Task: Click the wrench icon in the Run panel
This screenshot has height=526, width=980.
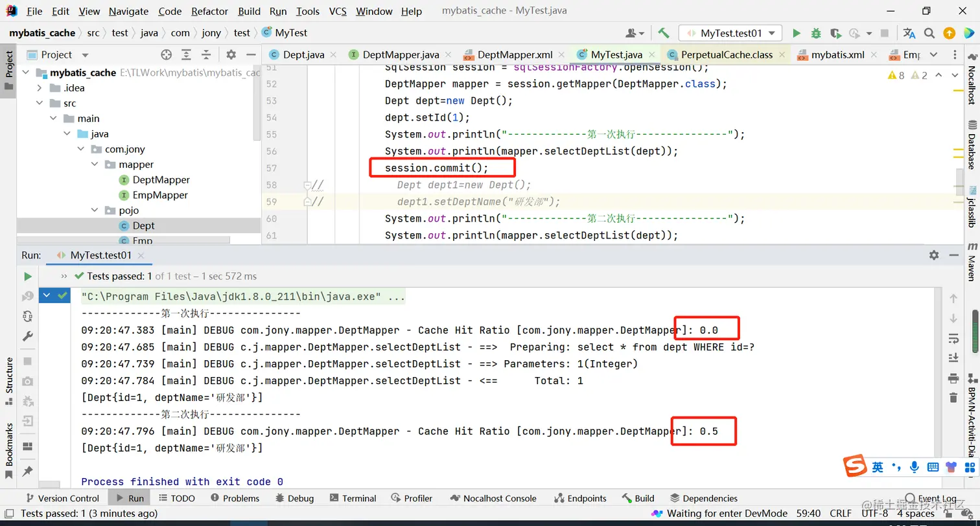Action: coord(27,336)
